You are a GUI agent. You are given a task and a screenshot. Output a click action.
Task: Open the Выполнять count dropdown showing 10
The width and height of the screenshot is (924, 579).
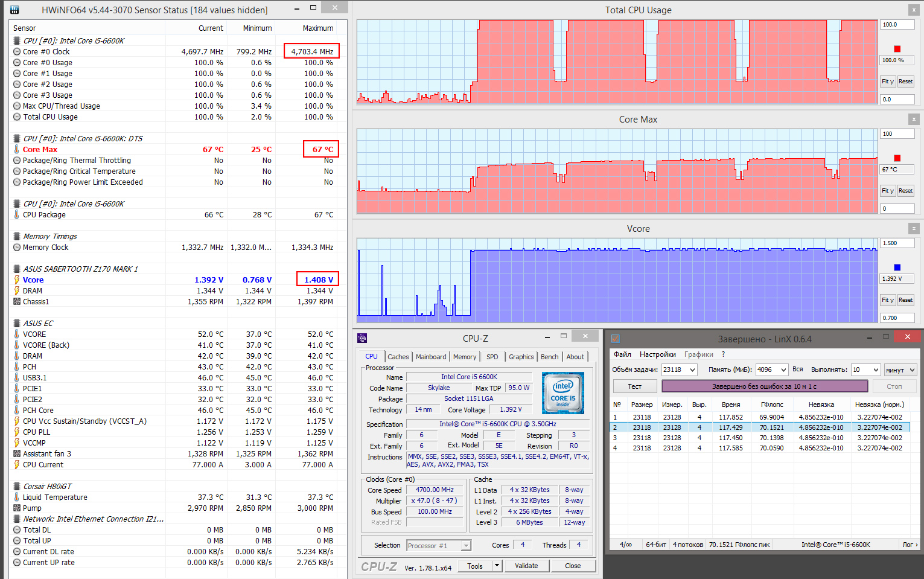point(875,369)
